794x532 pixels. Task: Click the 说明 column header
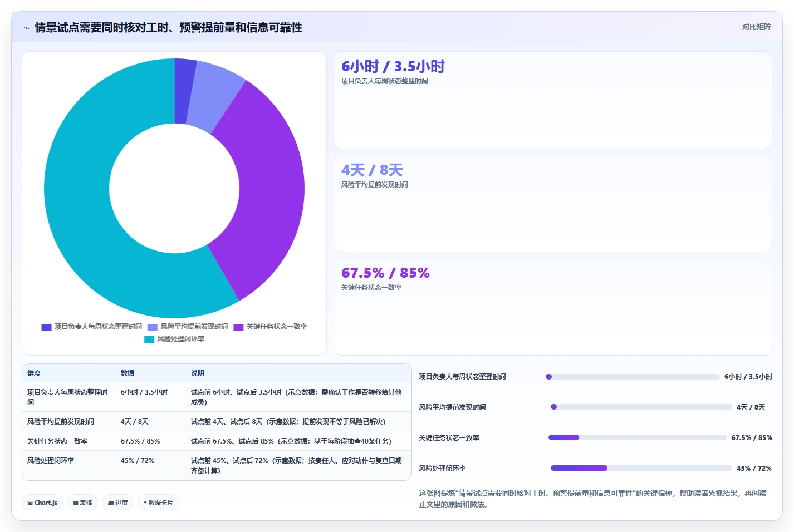(198, 373)
